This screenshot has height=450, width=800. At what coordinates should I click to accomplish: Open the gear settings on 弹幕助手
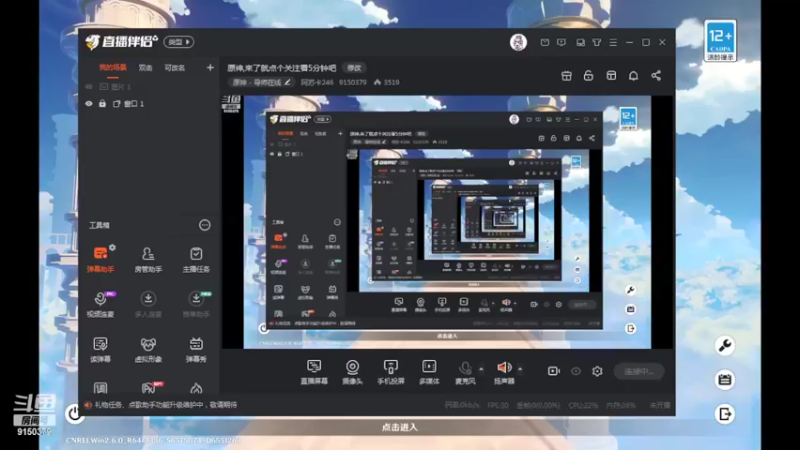pyautogui.click(x=112, y=247)
